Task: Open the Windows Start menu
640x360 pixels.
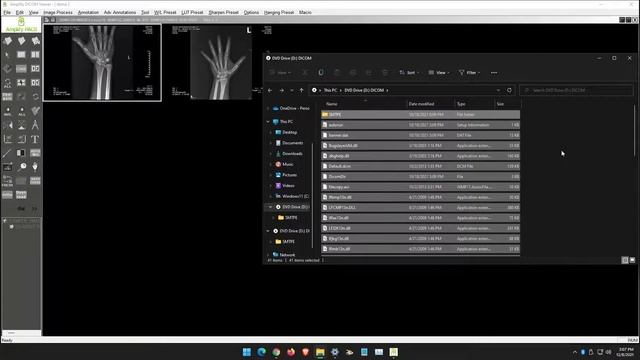Action: (x=247, y=352)
